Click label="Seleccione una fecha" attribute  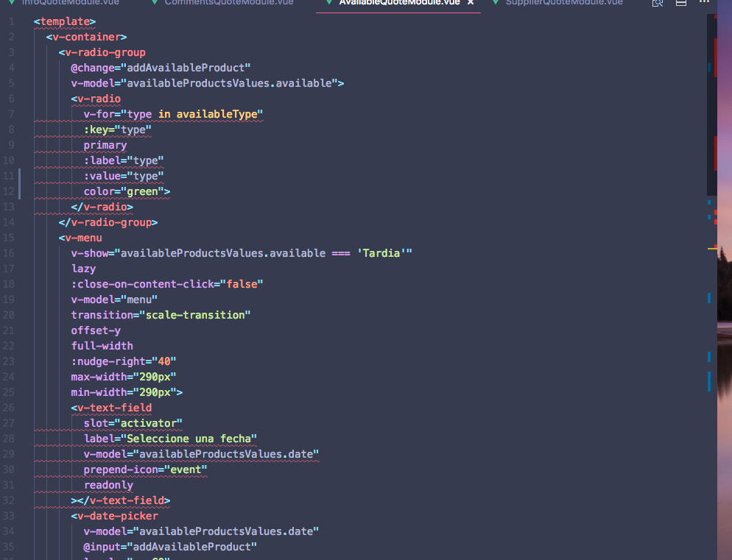pyautogui.click(x=170, y=439)
